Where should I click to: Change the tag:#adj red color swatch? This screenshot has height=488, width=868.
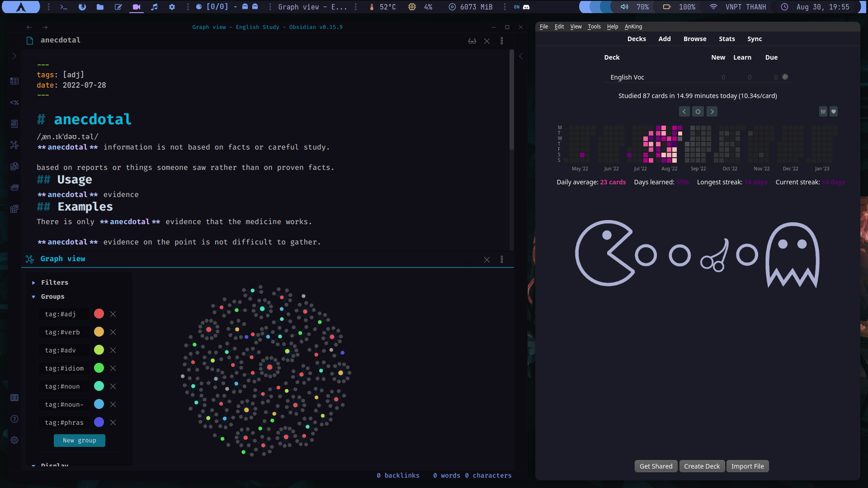pyautogui.click(x=99, y=314)
